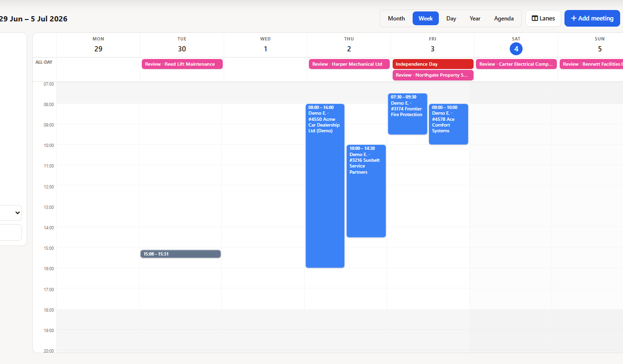Open the 10:00–14:30 Sunbelt Service Partners meeting
The image size is (623, 364).
pyautogui.click(x=366, y=191)
